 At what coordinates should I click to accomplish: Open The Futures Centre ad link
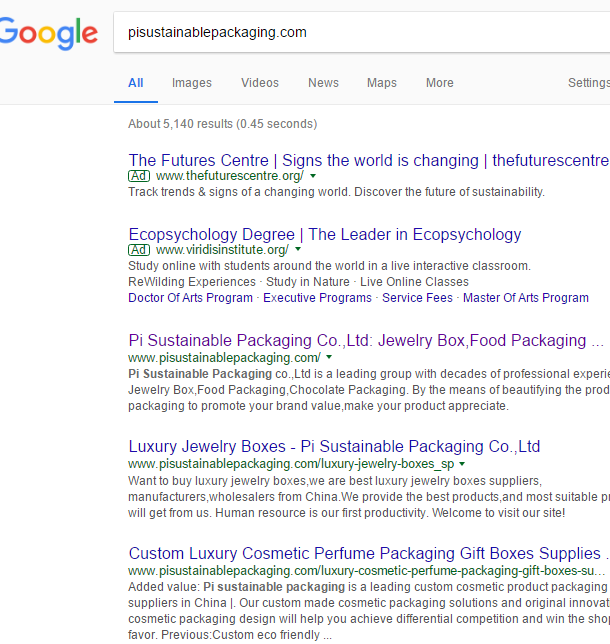[368, 160]
